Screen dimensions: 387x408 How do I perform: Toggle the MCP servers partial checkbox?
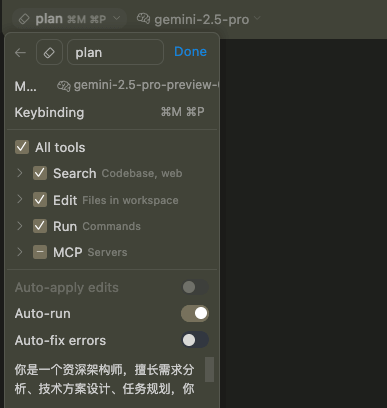pyautogui.click(x=40, y=252)
